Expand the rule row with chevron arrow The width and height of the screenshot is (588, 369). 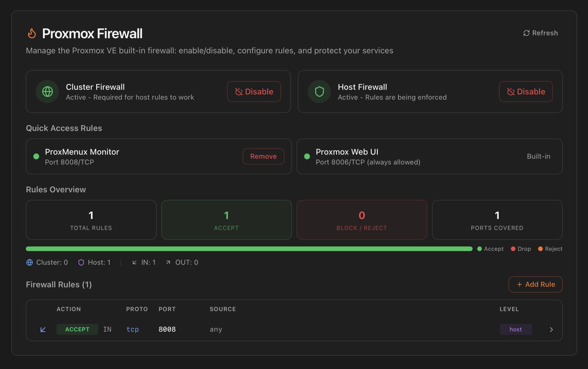click(x=551, y=330)
